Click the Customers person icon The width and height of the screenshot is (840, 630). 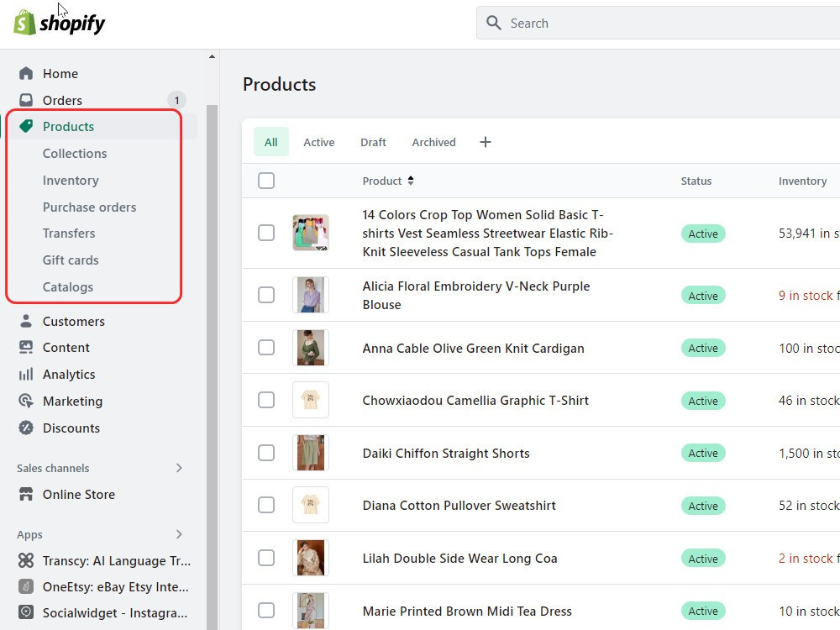pyautogui.click(x=26, y=321)
